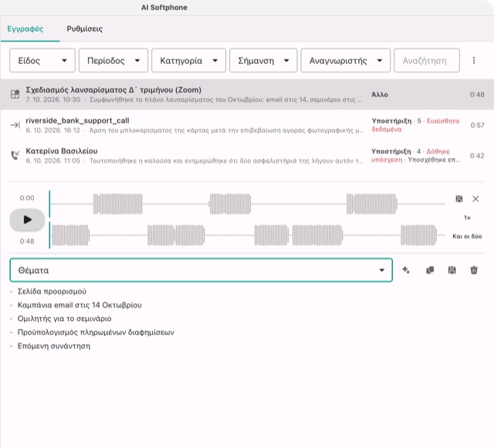Select topic 'Επόμενη συνάντηση'
The height and width of the screenshot is (448, 494).
(x=54, y=346)
